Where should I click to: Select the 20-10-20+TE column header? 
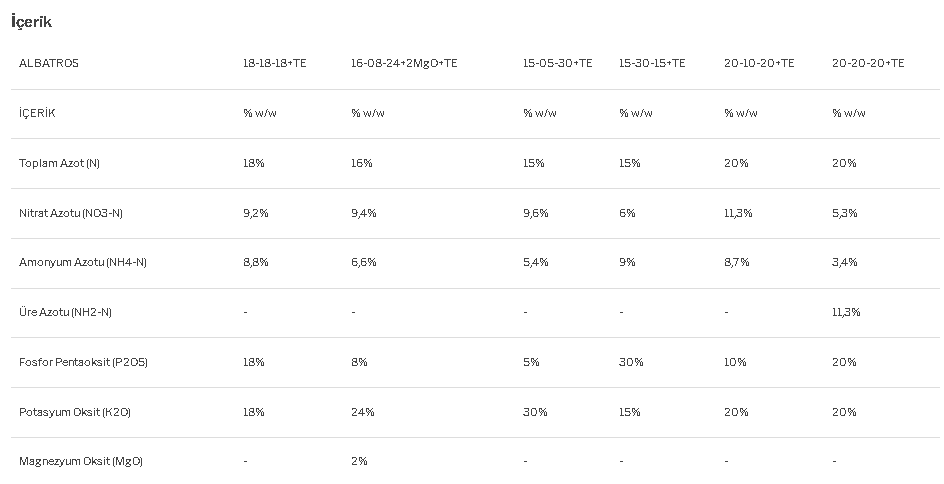tap(759, 63)
